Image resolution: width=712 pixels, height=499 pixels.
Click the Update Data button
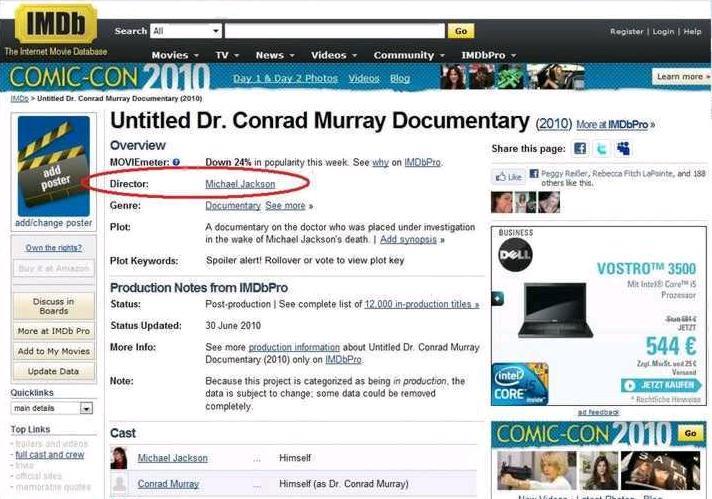[x=52, y=371]
